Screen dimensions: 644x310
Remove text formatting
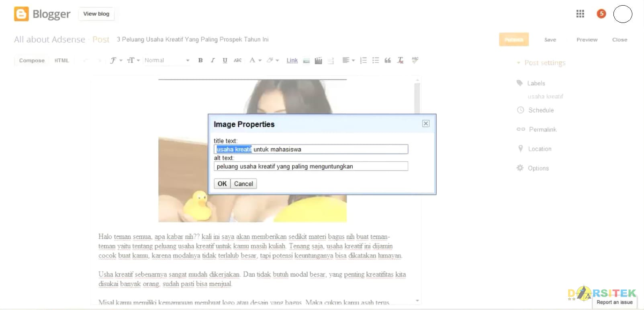click(x=401, y=60)
